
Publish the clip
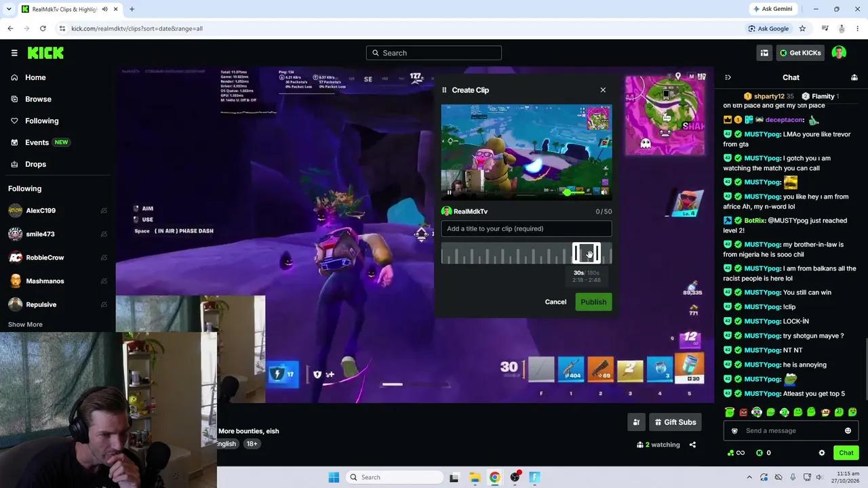(x=593, y=302)
